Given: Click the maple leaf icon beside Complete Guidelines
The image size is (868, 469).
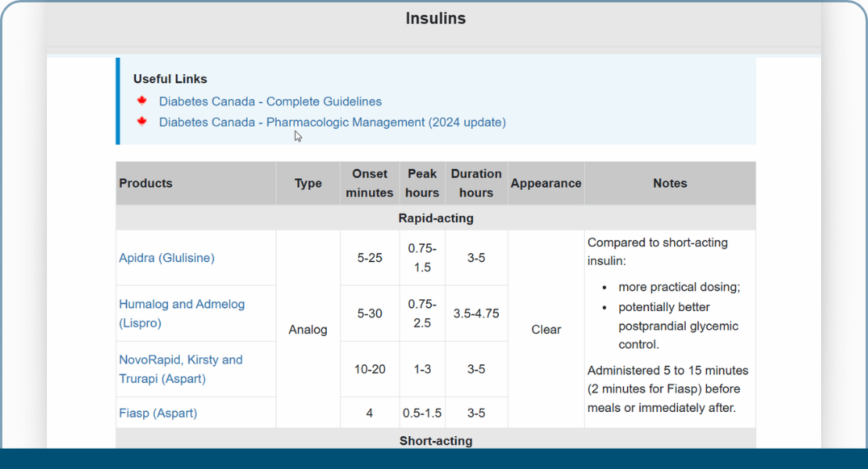Looking at the screenshot, I should [x=142, y=101].
